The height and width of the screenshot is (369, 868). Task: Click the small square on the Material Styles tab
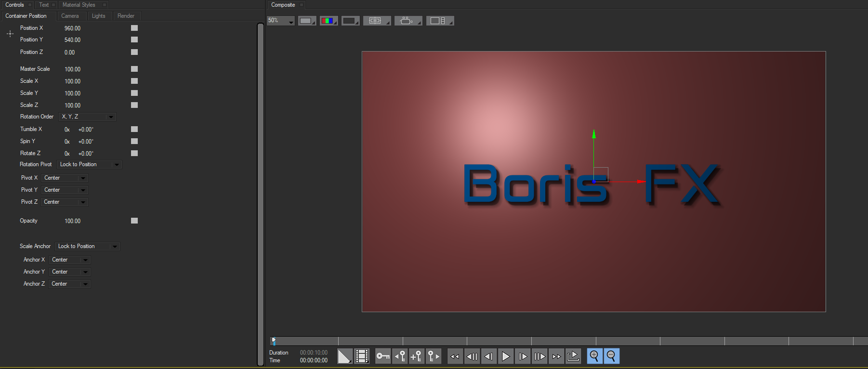point(104,5)
